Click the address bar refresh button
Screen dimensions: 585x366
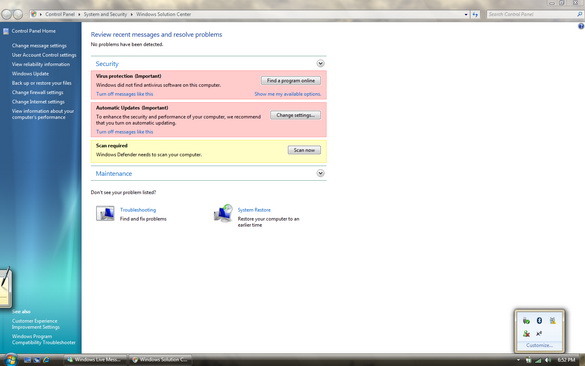tap(475, 15)
